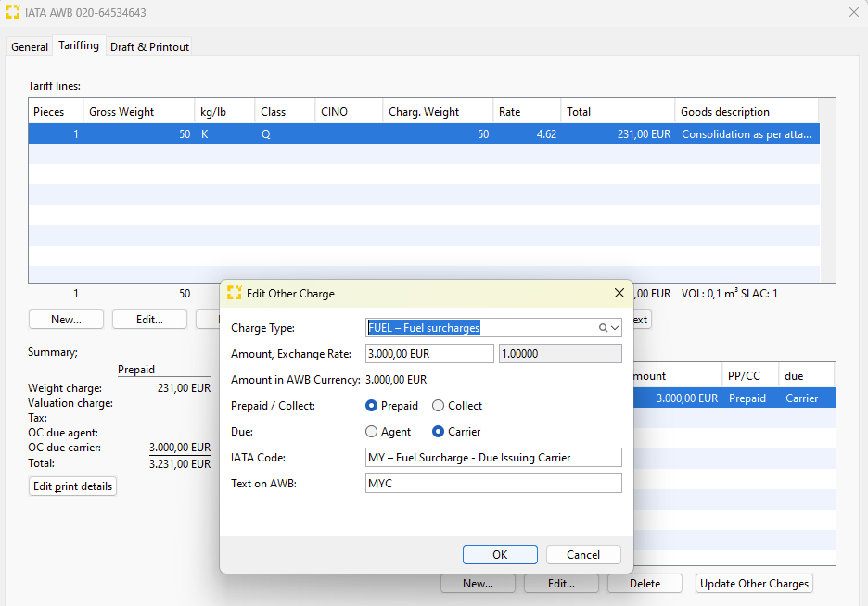Click the Exchange Rate field 1.00000
The image size is (868, 606).
tap(560, 354)
